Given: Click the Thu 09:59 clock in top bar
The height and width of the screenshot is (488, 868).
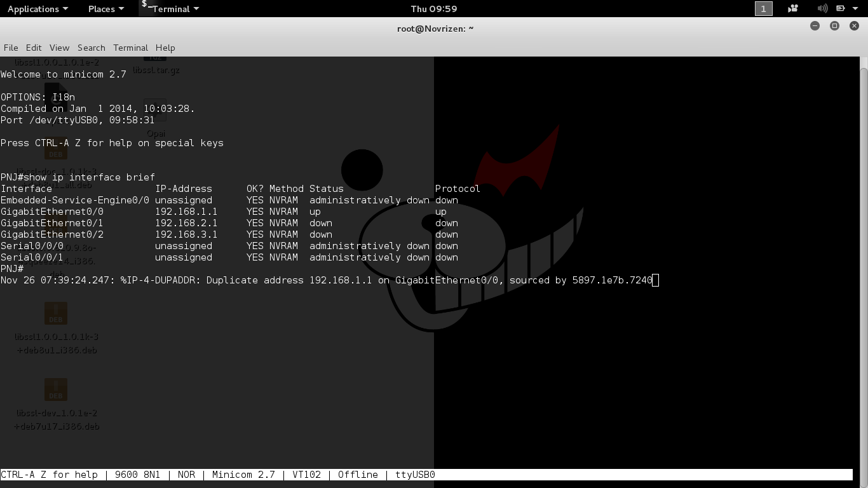Looking at the screenshot, I should tap(434, 8).
